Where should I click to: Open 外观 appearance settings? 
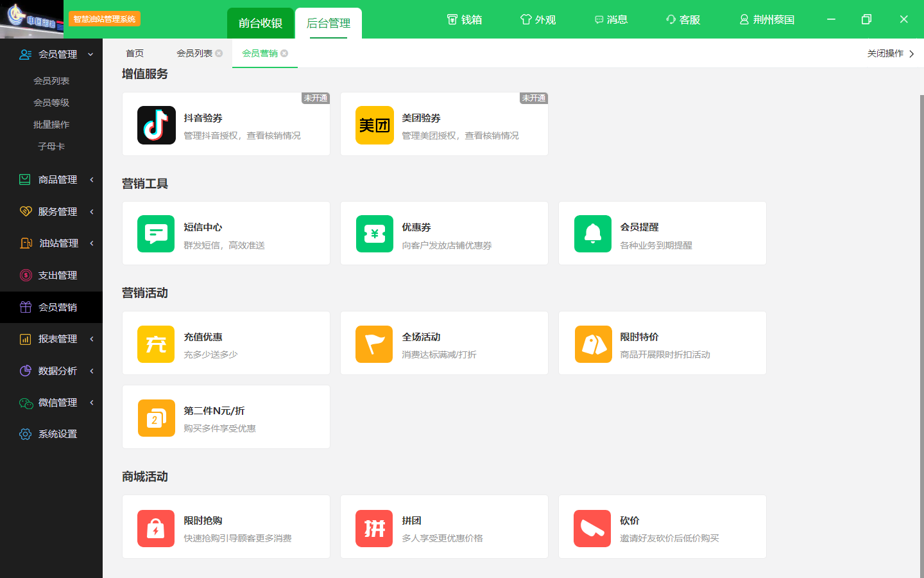point(538,20)
